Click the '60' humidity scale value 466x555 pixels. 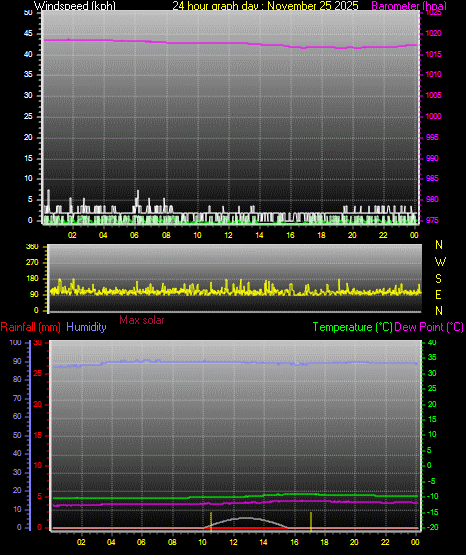click(x=17, y=416)
